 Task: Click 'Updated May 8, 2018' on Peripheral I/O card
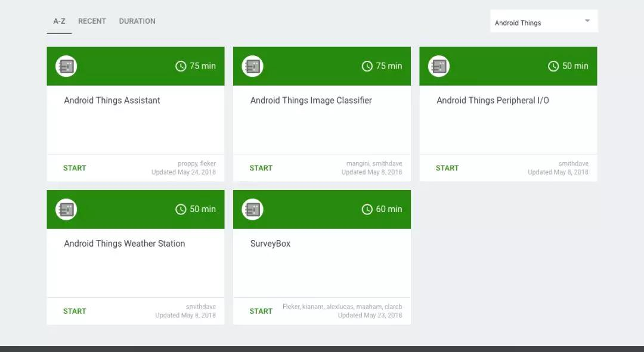[x=558, y=172]
